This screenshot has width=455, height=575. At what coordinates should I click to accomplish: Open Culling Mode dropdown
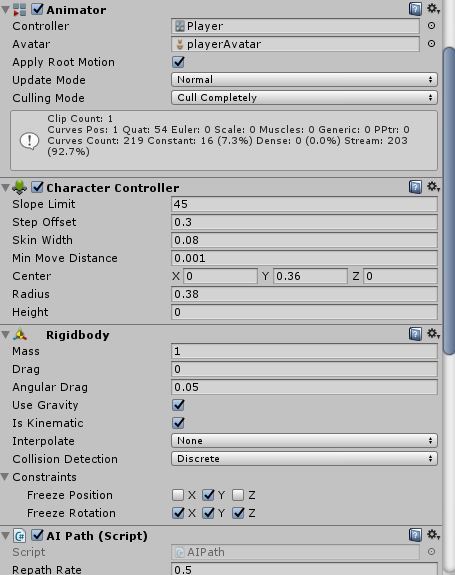(304, 98)
